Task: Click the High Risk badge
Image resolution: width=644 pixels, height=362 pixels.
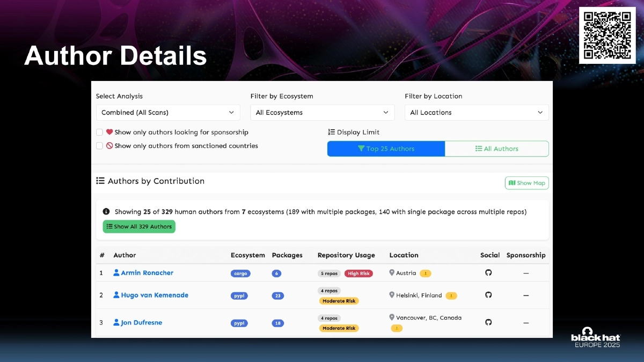Action: (x=358, y=274)
